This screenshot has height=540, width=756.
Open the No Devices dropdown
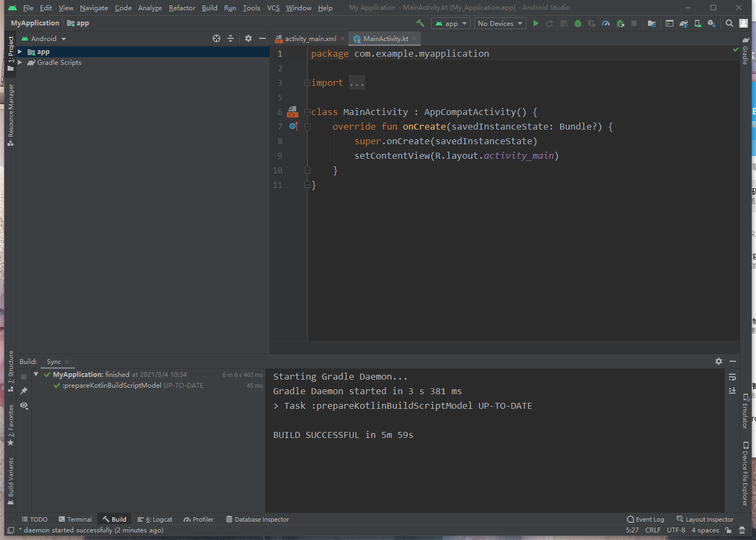pos(500,23)
